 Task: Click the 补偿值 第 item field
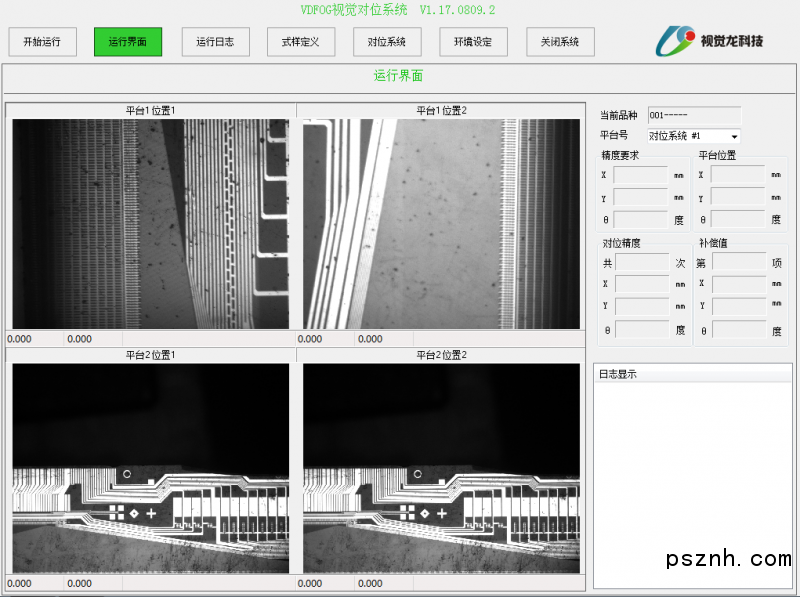738,263
